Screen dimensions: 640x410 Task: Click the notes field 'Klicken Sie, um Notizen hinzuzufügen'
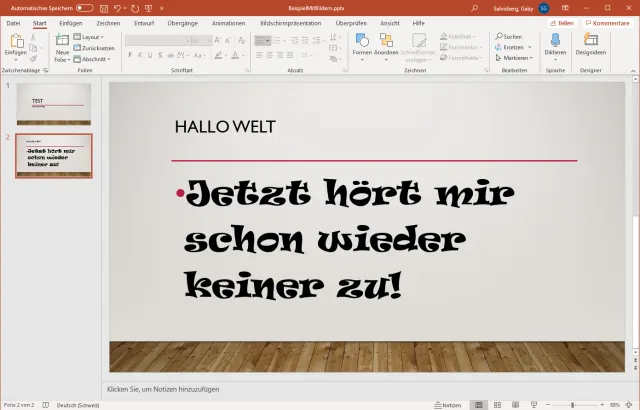click(163, 389)
